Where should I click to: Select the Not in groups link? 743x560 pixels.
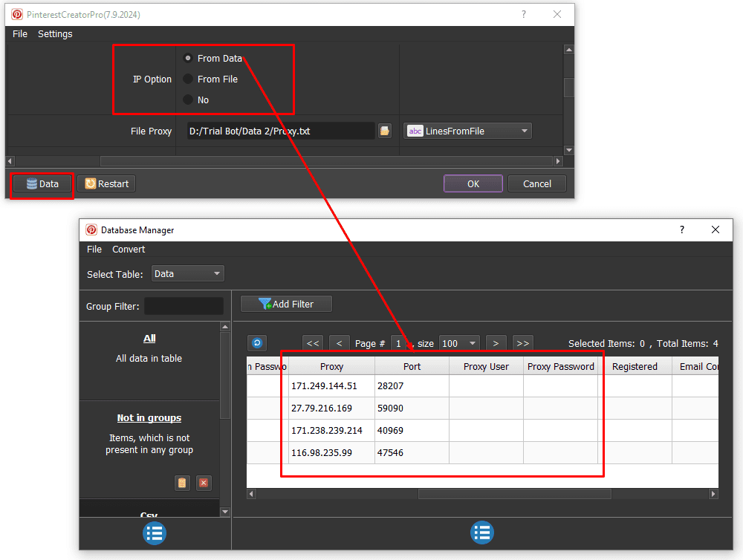point(149,418)
